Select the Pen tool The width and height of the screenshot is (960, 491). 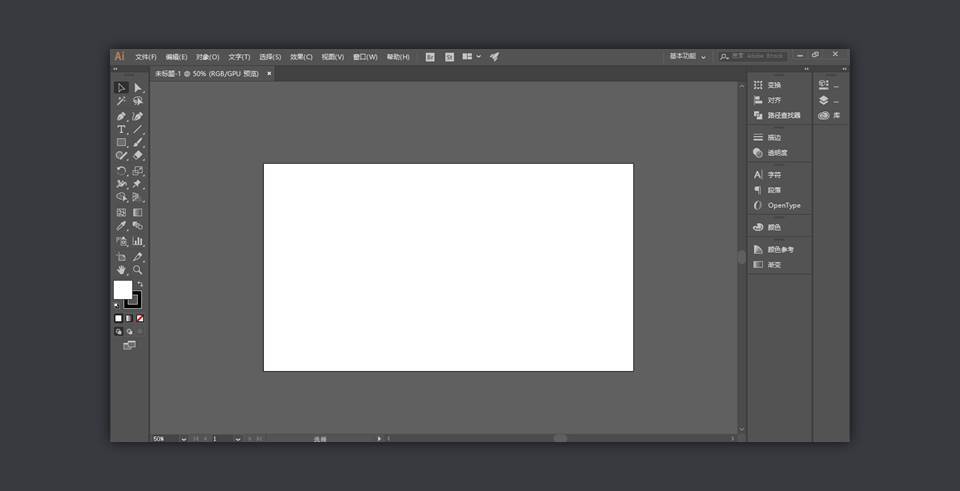[x=121, y=116]
